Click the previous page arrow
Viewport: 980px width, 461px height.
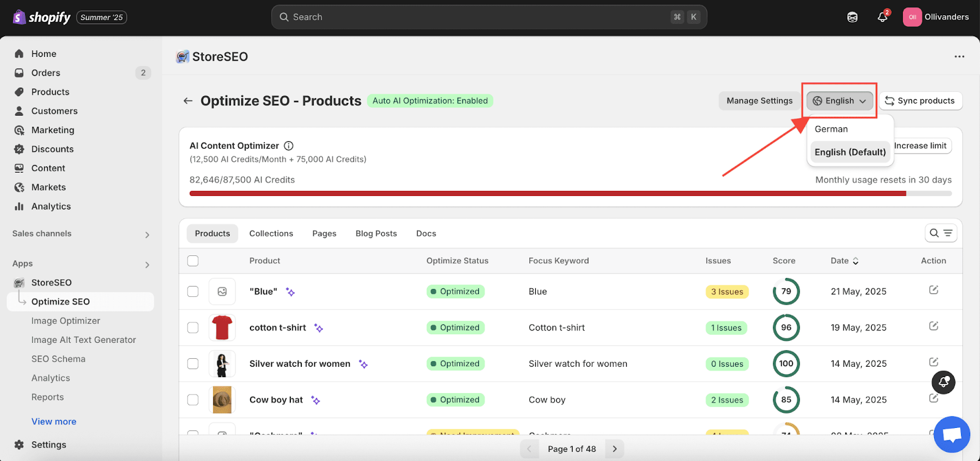click(x=529, y=449)
